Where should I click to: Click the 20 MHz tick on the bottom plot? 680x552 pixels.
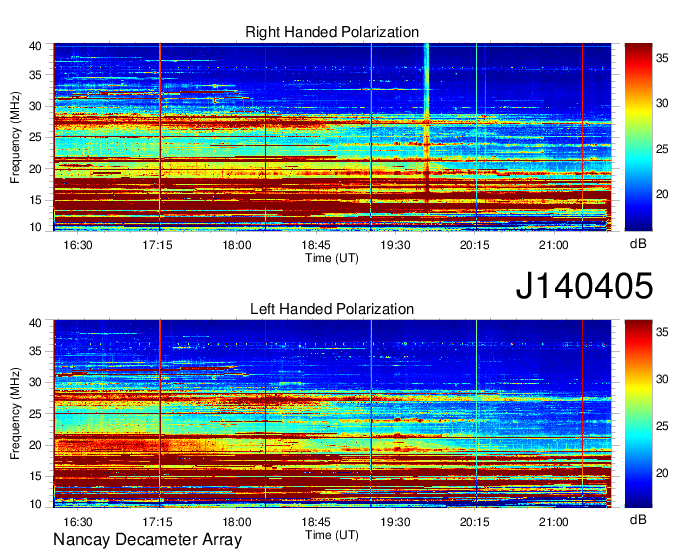[35, 445]
